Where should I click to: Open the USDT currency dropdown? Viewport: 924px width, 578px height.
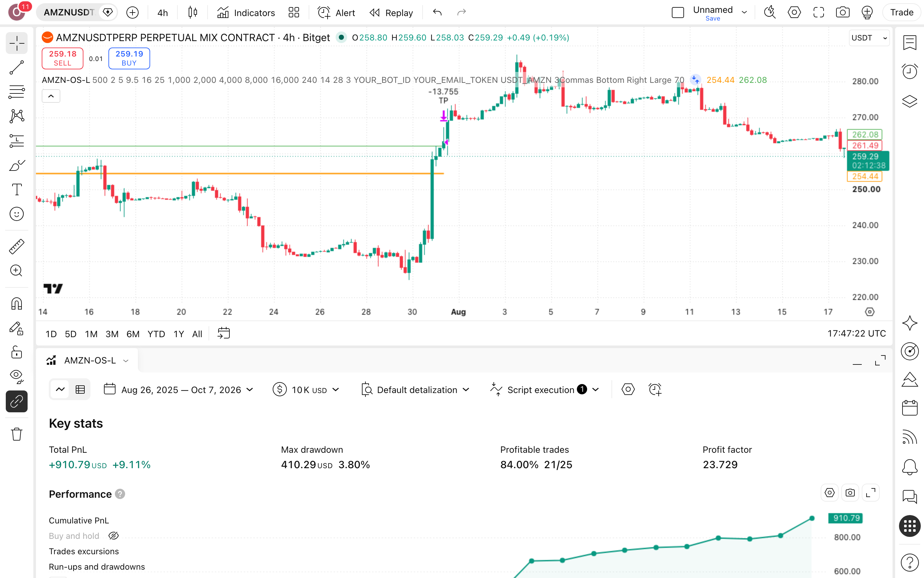[869, 38]
